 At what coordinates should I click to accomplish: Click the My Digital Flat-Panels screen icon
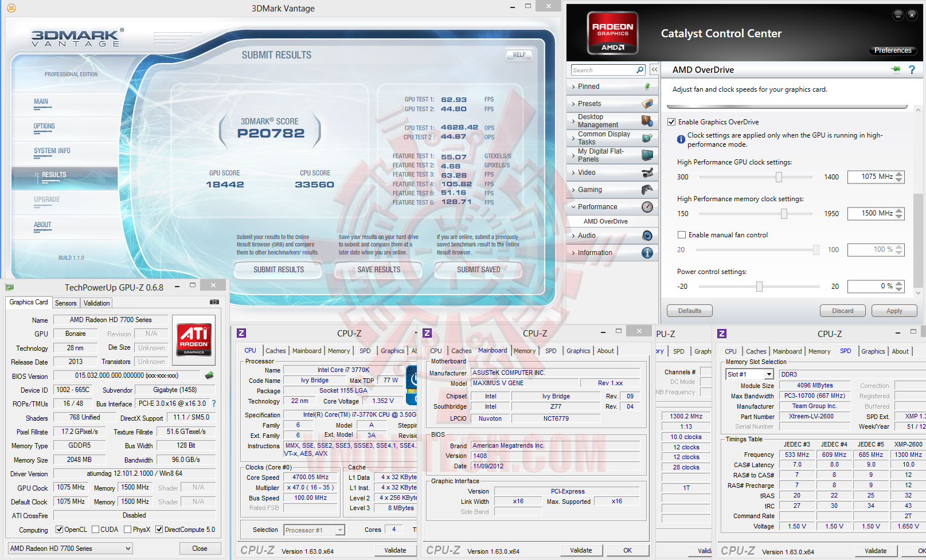point(647,155)
